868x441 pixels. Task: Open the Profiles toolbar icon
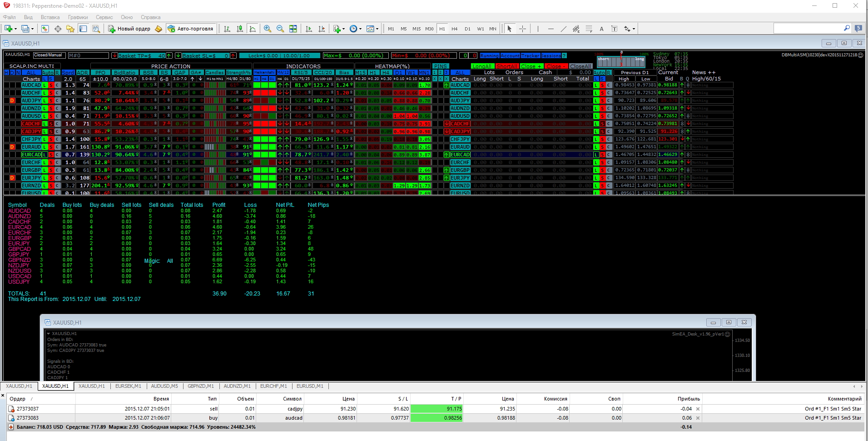pos(25,29)
